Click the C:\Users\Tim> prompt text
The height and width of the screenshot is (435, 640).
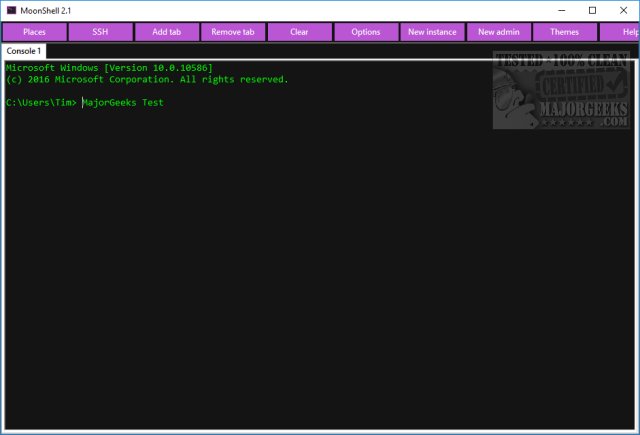pos(41,102)
